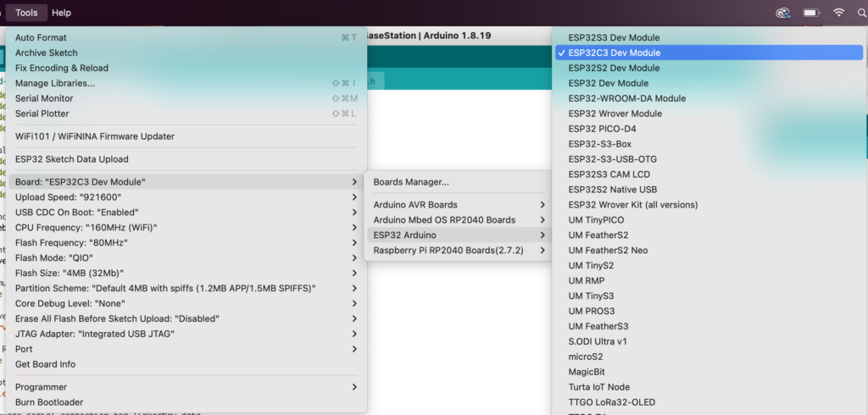Expand USB CDC On Boot option
Image resolution: width=868 pixels, height=415 pixels.
(186, 212)
